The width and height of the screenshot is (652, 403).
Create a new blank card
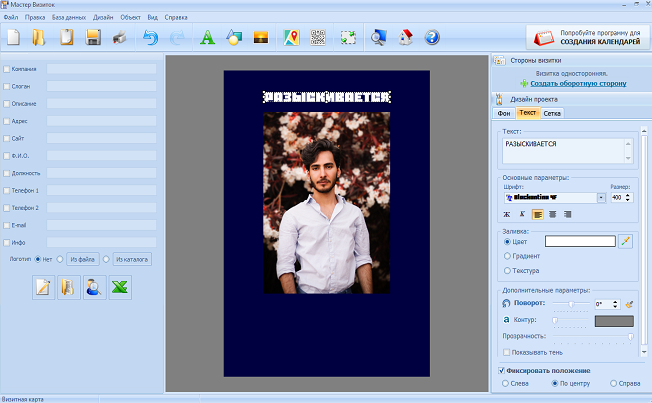14,37
